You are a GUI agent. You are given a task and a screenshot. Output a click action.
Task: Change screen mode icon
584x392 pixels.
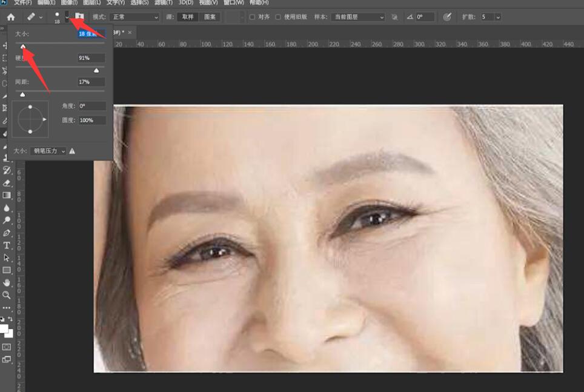6,359
